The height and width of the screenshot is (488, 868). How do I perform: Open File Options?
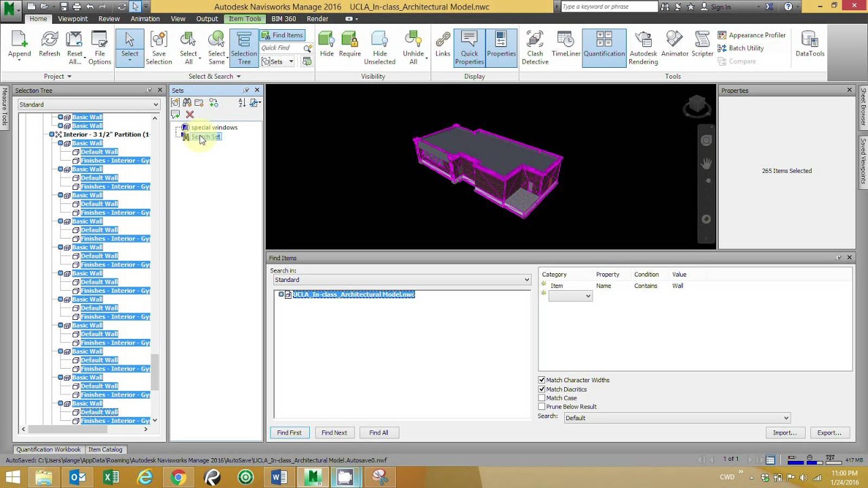click(x=100, y=48)
